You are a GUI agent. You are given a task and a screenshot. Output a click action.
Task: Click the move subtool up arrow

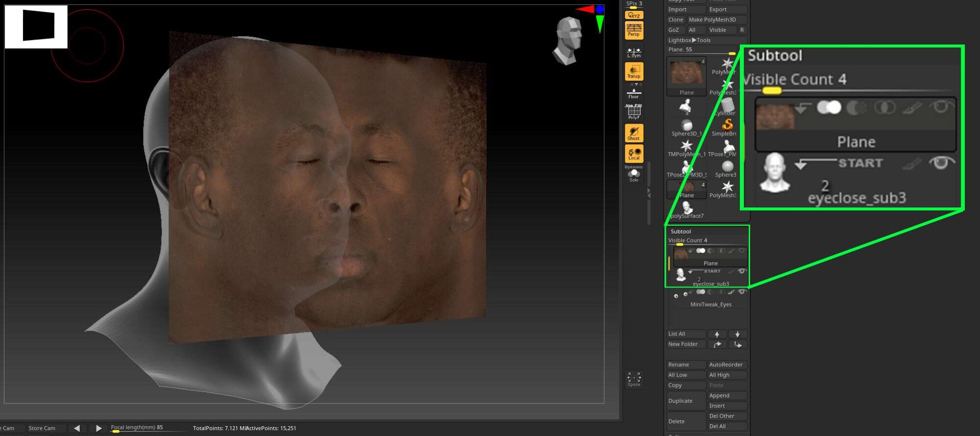tap(717, 334)
